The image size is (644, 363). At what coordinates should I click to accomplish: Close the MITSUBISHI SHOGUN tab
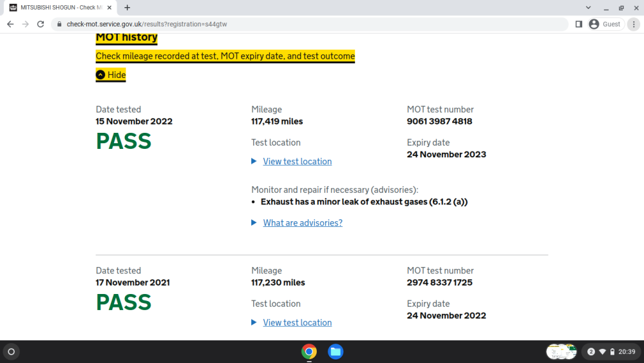(109, 7)
